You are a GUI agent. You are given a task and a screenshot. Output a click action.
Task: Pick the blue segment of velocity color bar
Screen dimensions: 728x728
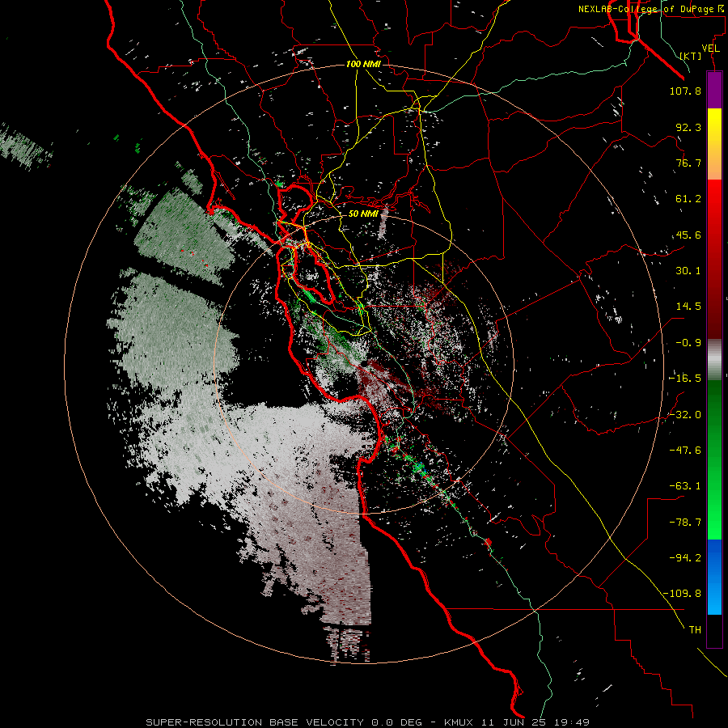(x=714, y=577)
